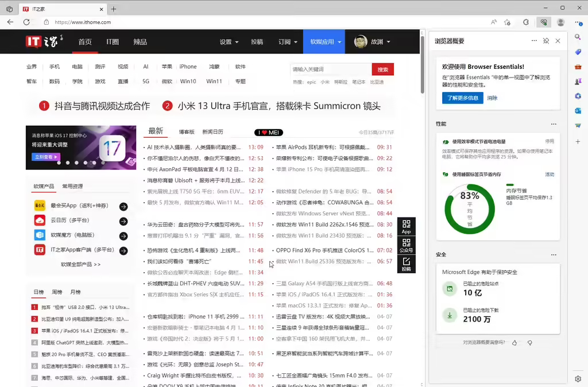Click the Extensions puzzle icon in toolbar
The width and height of the screenshot is (588, 387).
pyautogui.click(x=525, y=22)
